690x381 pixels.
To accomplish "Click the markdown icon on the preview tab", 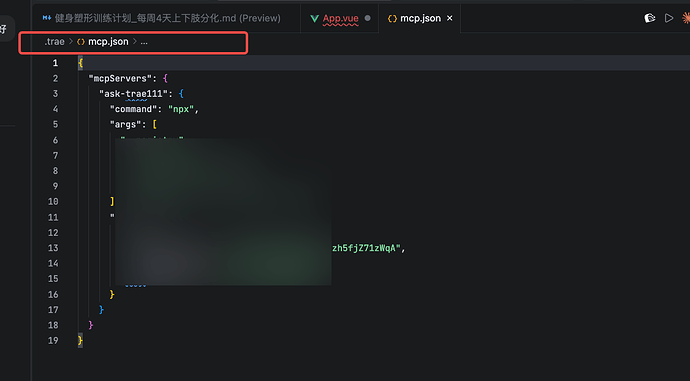I will [x=47, y=18].
